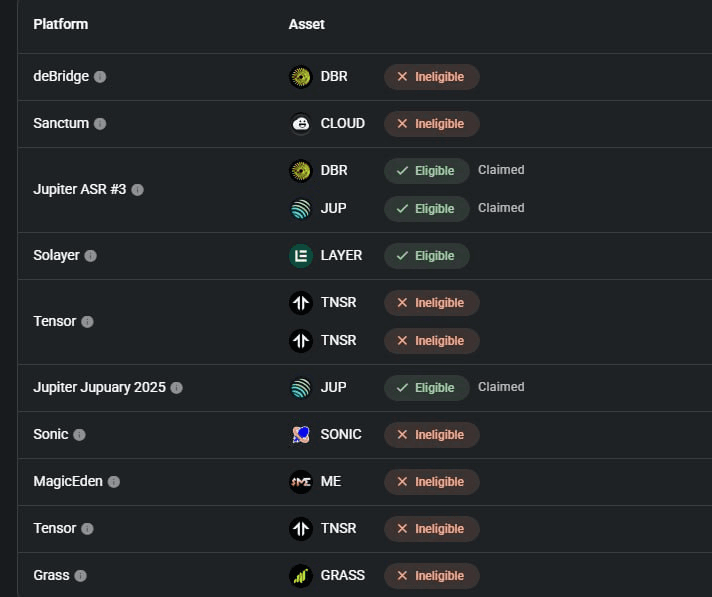Click Ineligible badge of first TNSR under Solayer

coord(431,303)
